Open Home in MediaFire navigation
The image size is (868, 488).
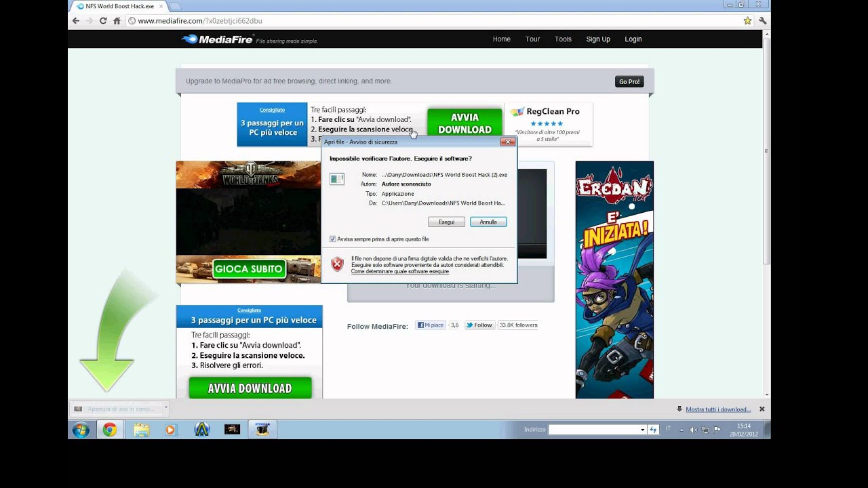(x=501, y=39)
